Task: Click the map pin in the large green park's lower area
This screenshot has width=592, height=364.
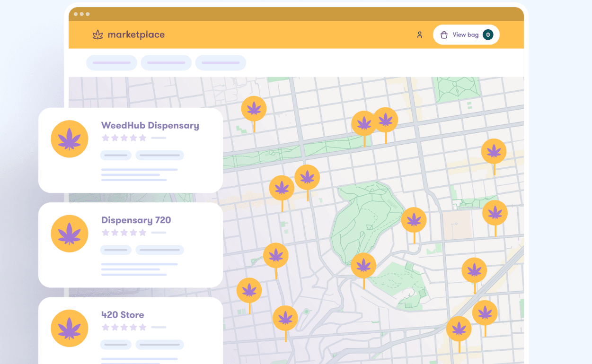Action: (x=363, y=266)
